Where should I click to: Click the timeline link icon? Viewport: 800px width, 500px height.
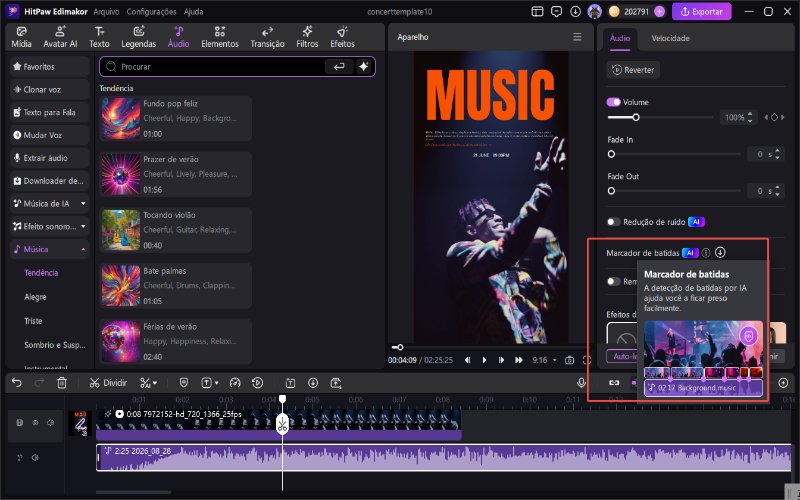click(614, 383)
